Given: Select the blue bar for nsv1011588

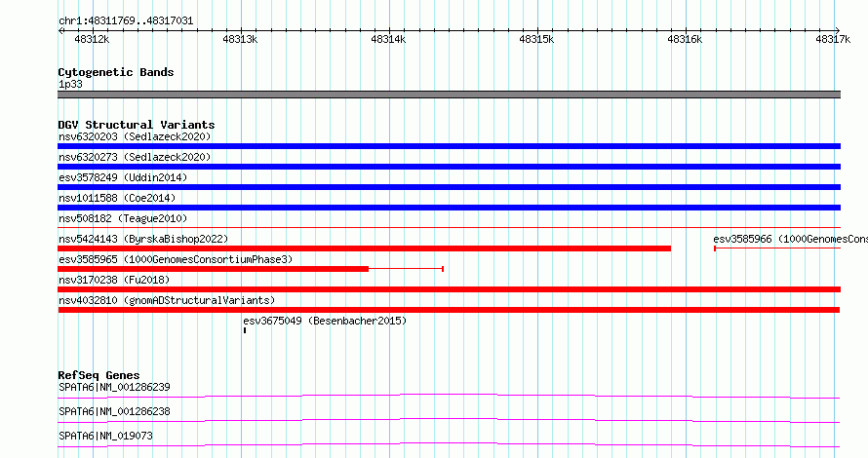Looking at the screenshot, I should 449,208.
